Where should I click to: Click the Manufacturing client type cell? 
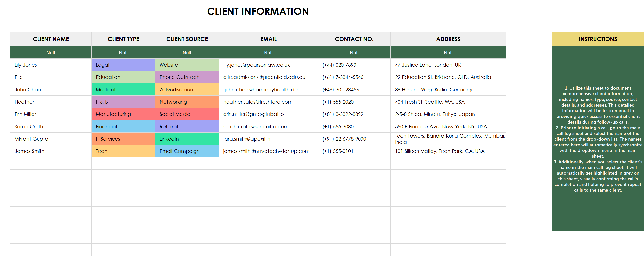click(123, 114)
